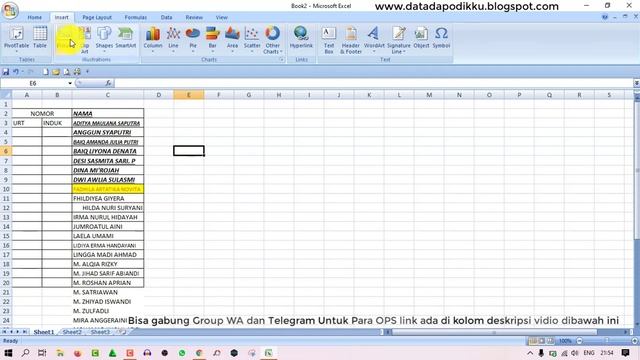Save the workbook from quick access toolbar
Image resolution: width=640 pixels, height=360 pixels.
tap(6, 72)
